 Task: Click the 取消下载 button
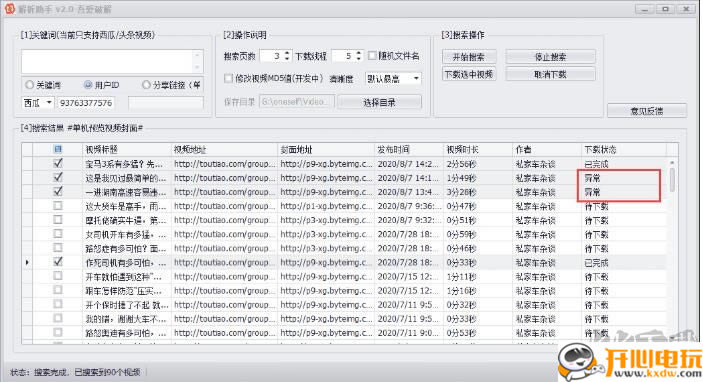(x=551, y=74)
